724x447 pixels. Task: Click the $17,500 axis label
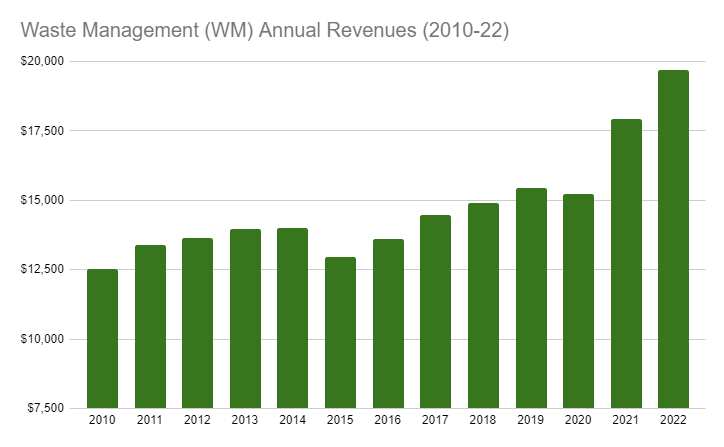42,131
